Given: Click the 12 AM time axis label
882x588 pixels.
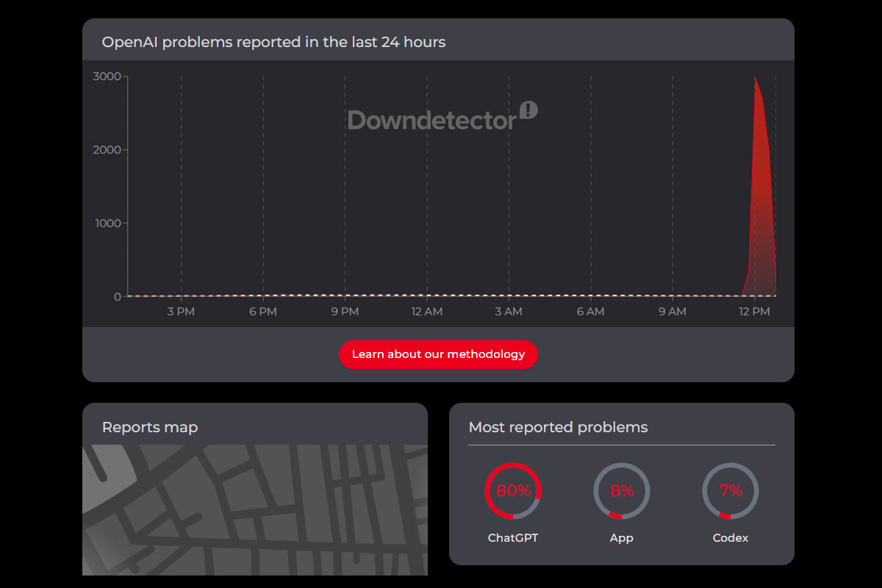Looking at the screenshot, I should [427, 312].
